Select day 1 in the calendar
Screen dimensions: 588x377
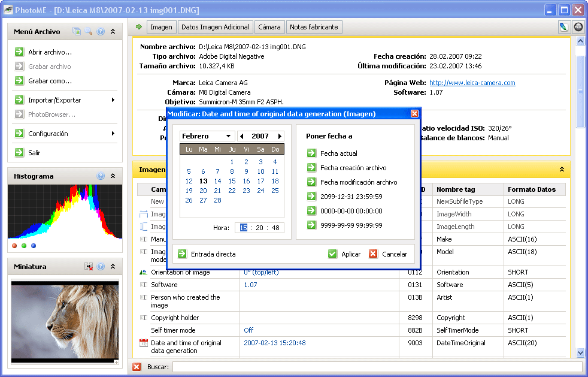(232, 162)
